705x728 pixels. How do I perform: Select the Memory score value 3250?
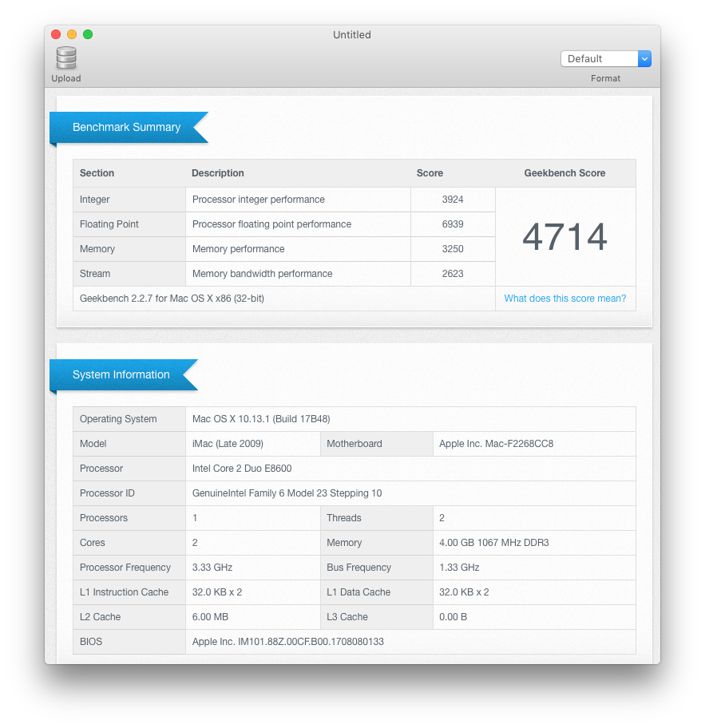453,249
